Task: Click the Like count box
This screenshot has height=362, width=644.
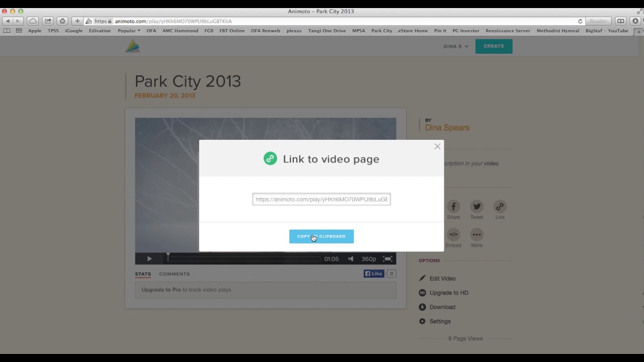Action: [x=391, y=274]
